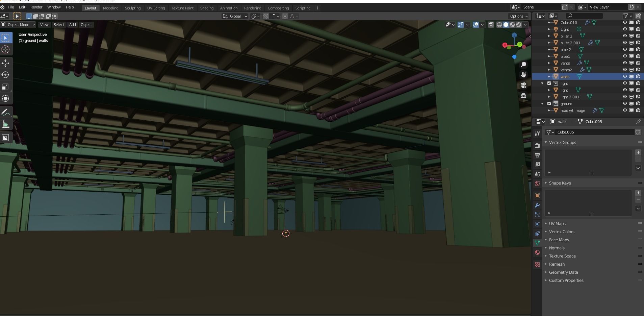Viewport: 644px width, 316px height.
Task: Open the Object Data properties tab
Action: click(x=537, y=243)
